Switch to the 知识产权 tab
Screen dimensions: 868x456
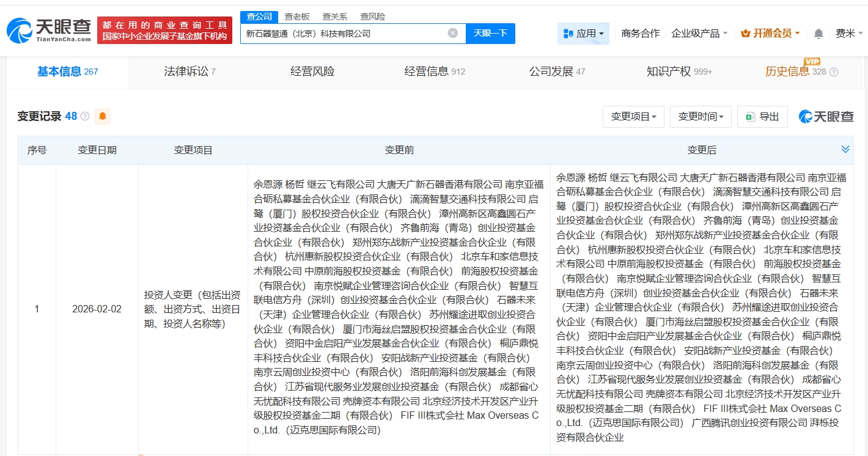[x=679, y=72]
